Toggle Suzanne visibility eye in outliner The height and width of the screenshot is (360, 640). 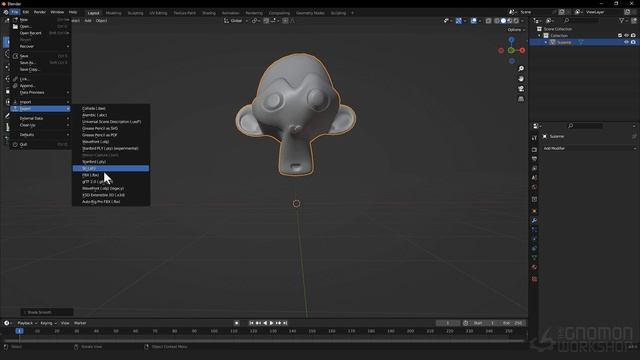coord(627,42)
